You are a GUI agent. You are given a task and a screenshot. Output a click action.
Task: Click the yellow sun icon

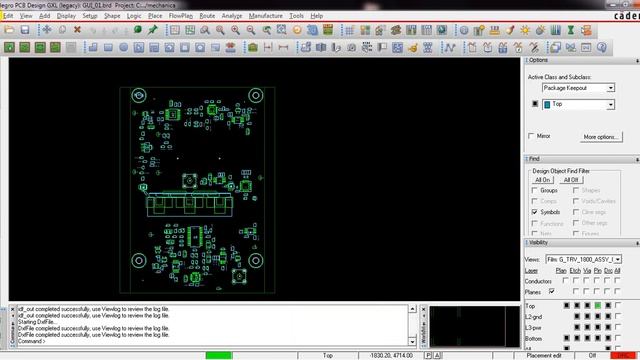pyautogui.click(x=525, y=30)
